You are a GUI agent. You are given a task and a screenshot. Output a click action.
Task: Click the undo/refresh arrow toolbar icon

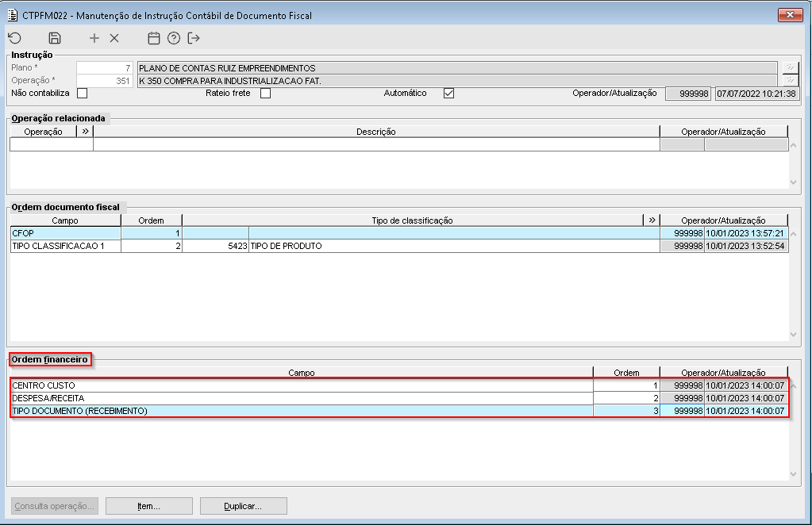pyautogui.click(x=15, y=38)
